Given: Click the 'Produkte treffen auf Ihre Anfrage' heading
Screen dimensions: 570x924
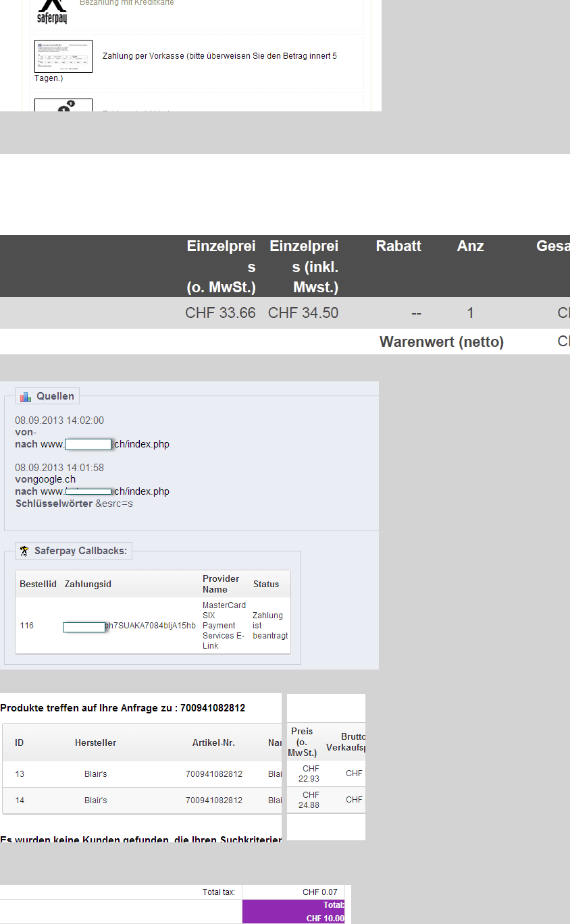Looking at the screenshot, I should 122,708.
